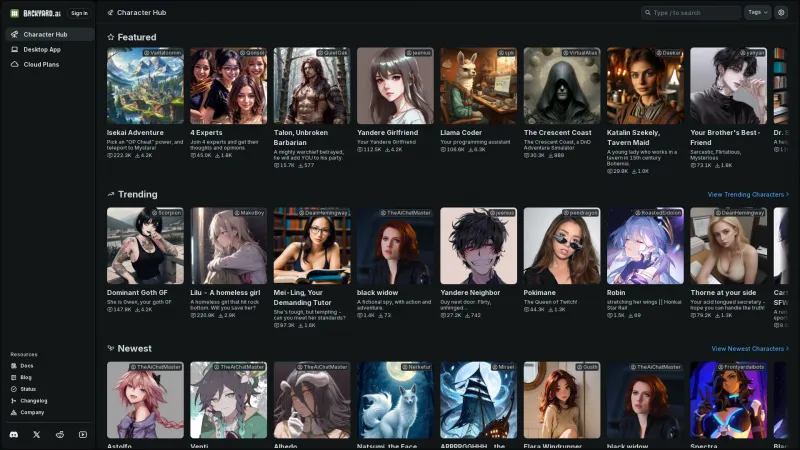Image resolution: width=800 pixels, height=450 pixels.
Task: Open the Venti thumbnail in Newest
Action: pos(229,400)
